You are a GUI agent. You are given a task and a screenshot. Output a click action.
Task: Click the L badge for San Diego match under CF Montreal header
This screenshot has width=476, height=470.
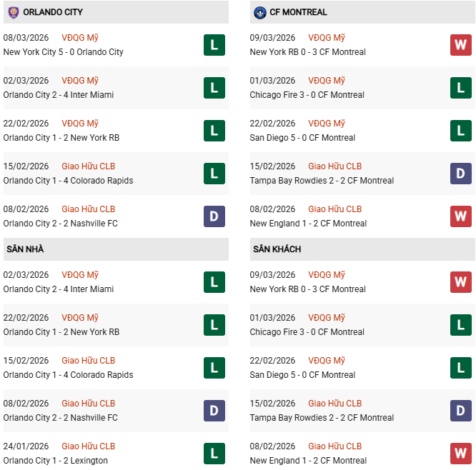tap(460, 131)
